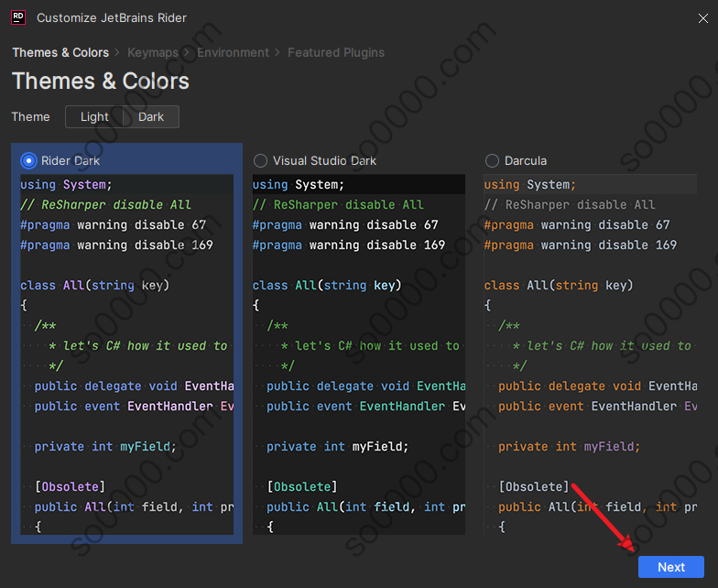Click the Visual Studio Dark code preview
The image size is (718, 588).
359,354
